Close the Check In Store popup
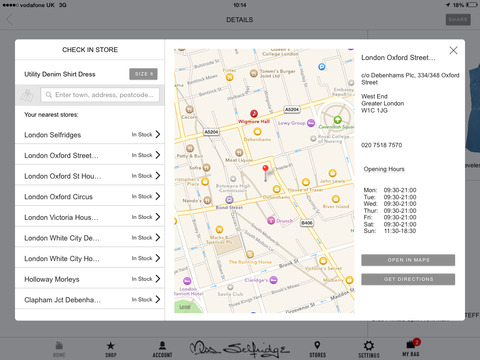 click(x=453, y=50)
